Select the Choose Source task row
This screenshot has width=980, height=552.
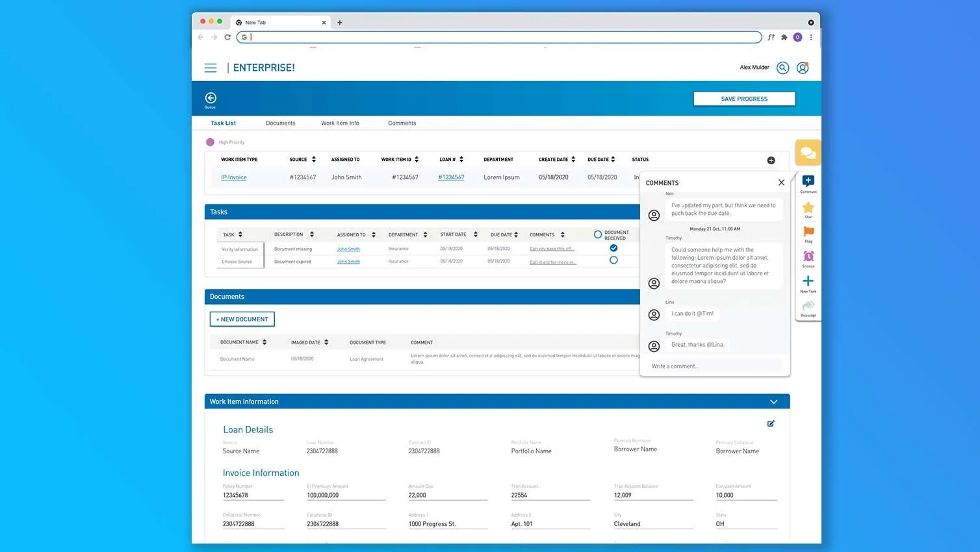coord(240,262)
